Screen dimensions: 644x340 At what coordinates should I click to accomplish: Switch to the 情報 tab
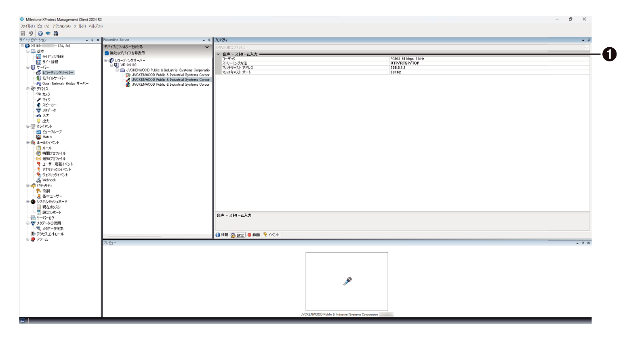tap(222, 235)
